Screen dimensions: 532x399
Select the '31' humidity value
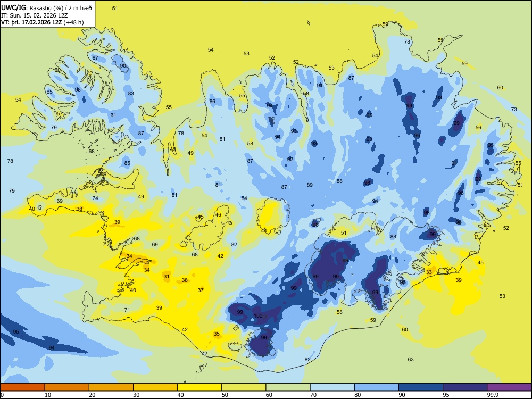click(x=167, y=276)
